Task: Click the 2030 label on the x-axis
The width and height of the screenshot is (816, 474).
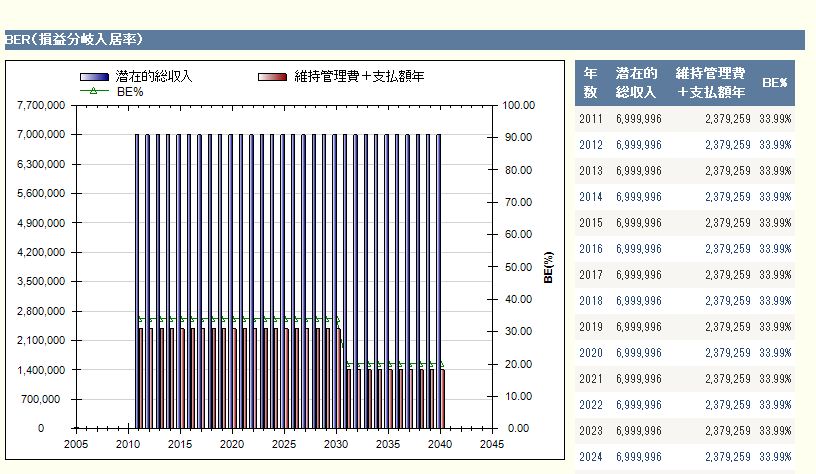Action: [336, 445]
